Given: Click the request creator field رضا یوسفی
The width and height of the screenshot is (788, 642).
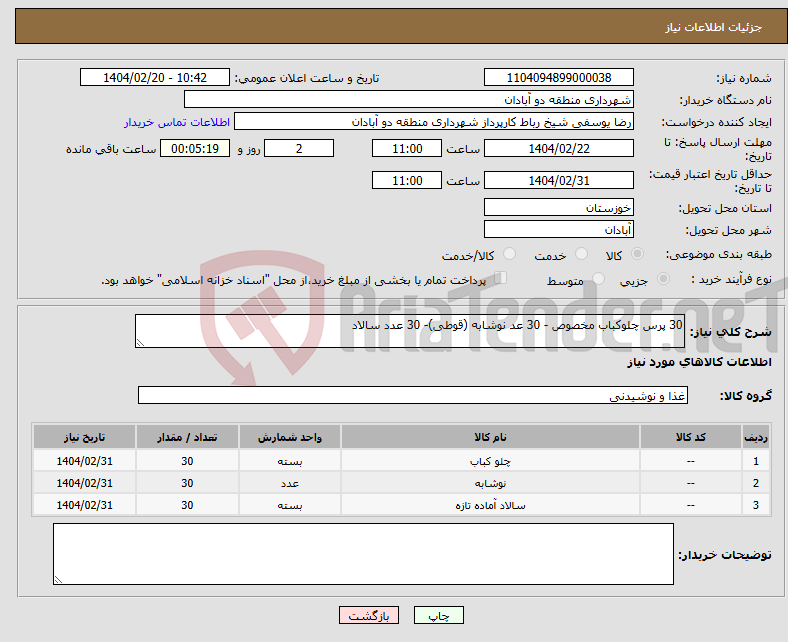Looking at the screenshot, I should tap(434, 122).
